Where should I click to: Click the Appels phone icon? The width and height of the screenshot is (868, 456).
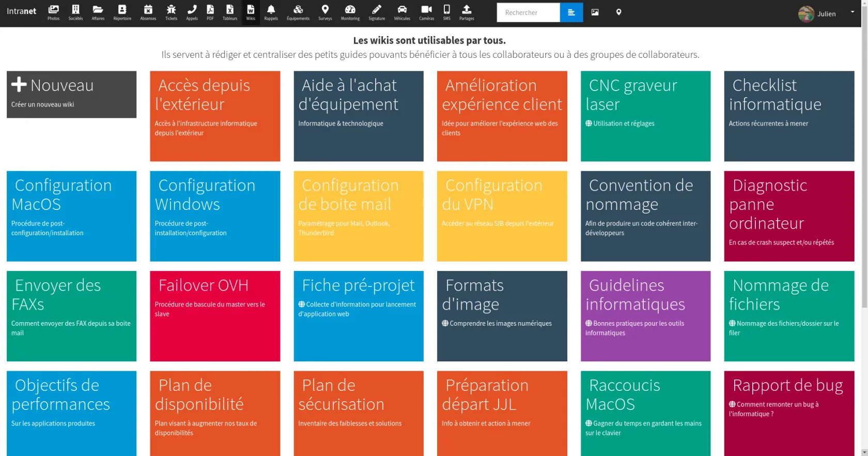[192, 12]
